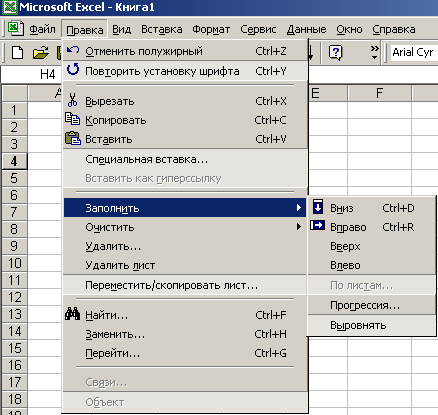This screenshot has width=438, height=415.
Task: Choose Влево fill option
Action: point(372,265)
